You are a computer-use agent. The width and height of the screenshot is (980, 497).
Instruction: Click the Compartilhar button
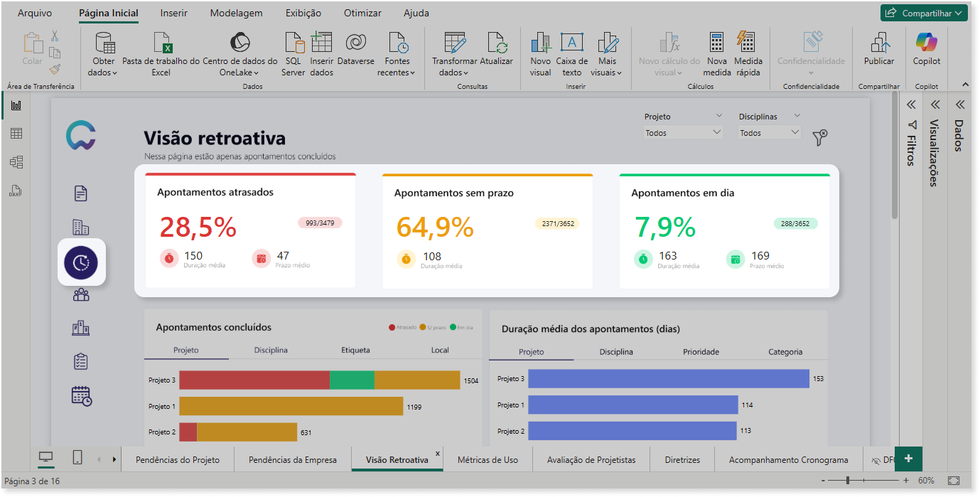coord(924,13)
